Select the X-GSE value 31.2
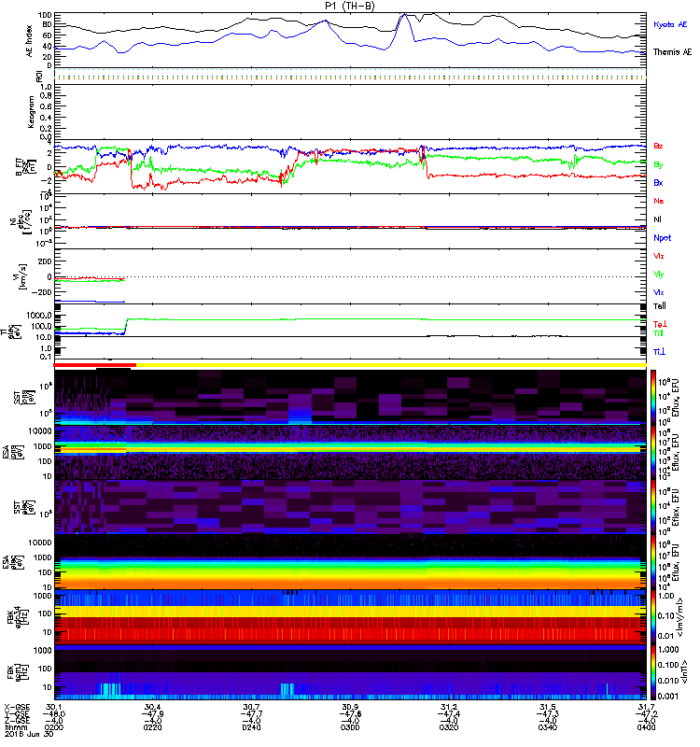700x747 pixels. click(449, 707)
